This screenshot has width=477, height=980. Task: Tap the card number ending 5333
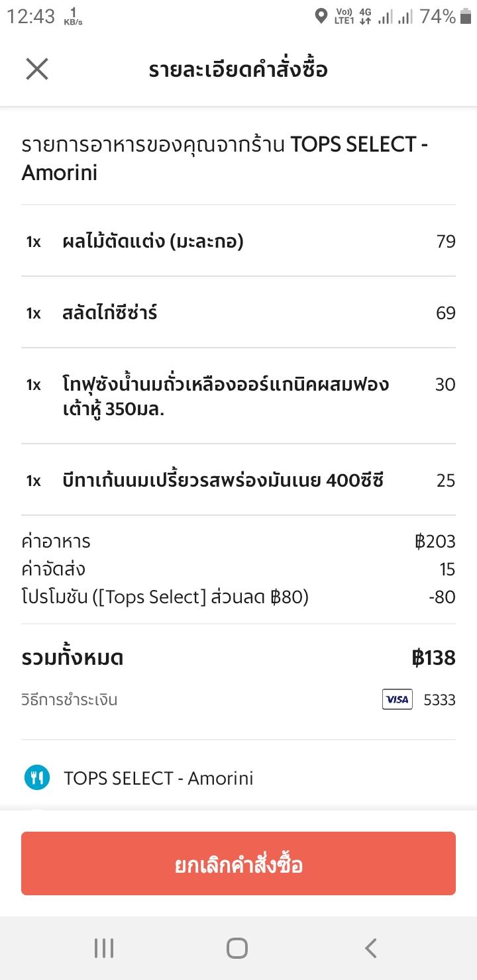[439, 700]
